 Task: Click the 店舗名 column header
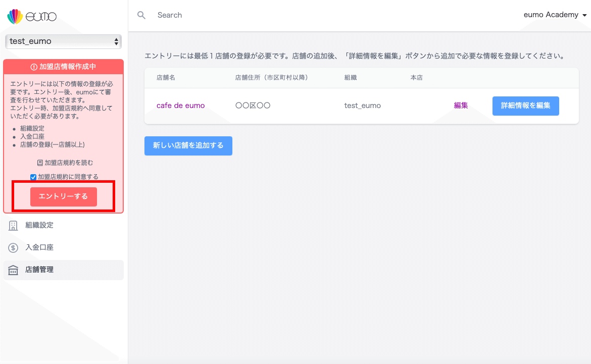166,78
